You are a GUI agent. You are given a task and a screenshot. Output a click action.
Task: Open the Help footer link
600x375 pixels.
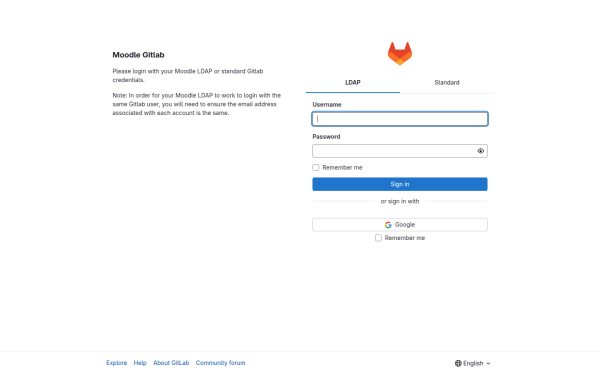[x=140, y=363]
